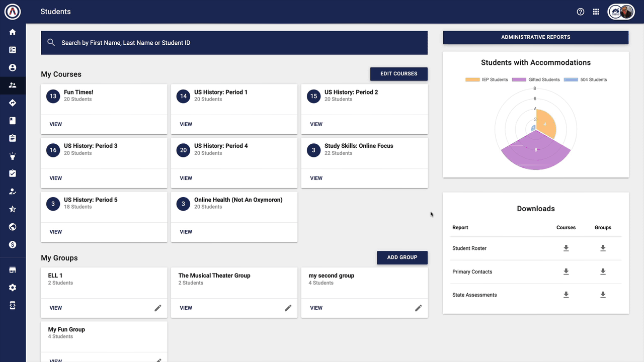
Task: Click the Fun Times! course title
Action: [78, 92]
